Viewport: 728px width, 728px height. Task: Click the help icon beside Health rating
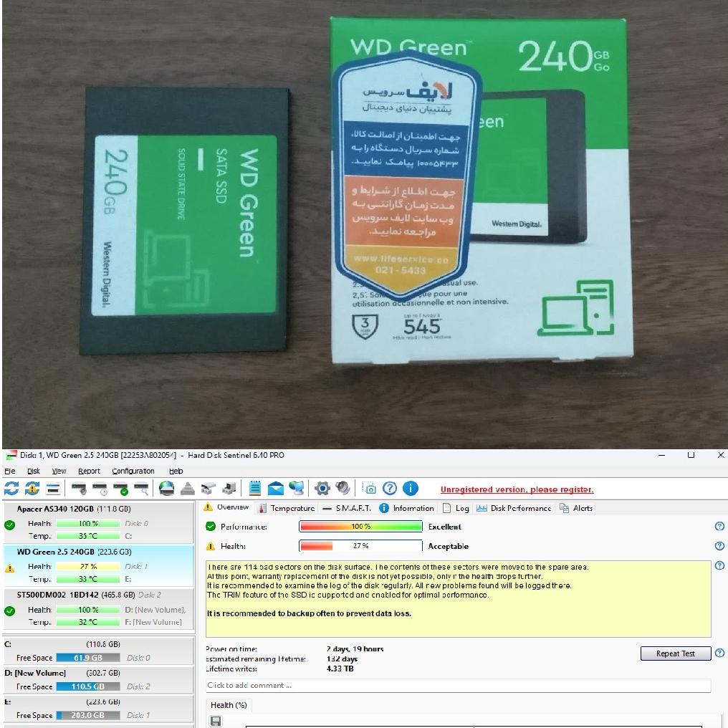pos(719,546)
